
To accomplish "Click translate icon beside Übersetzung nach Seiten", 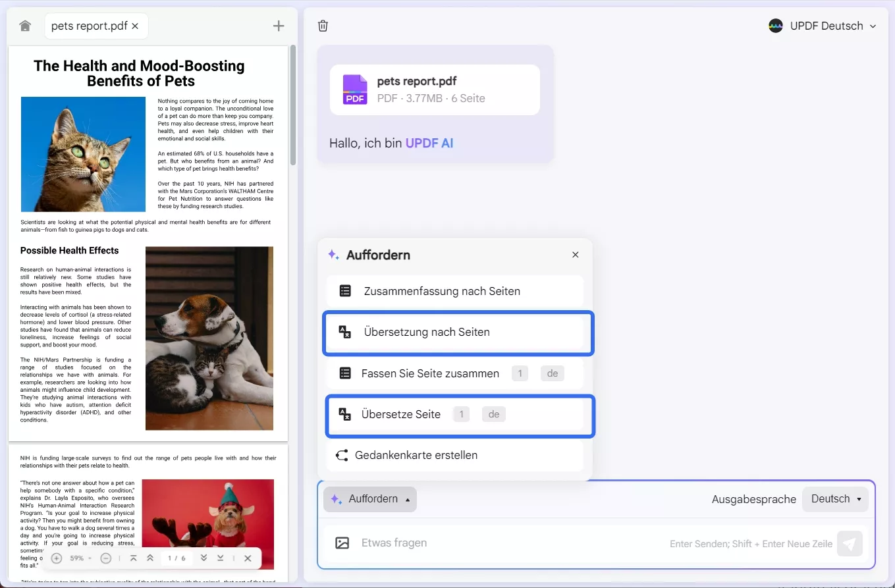I will [345, 332].
